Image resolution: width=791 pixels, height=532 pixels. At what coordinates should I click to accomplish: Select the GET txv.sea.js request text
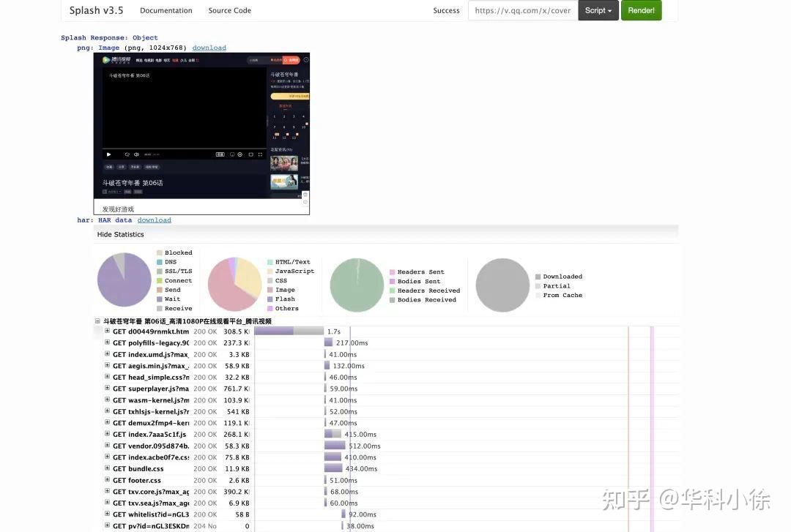[x=151, y=503]
